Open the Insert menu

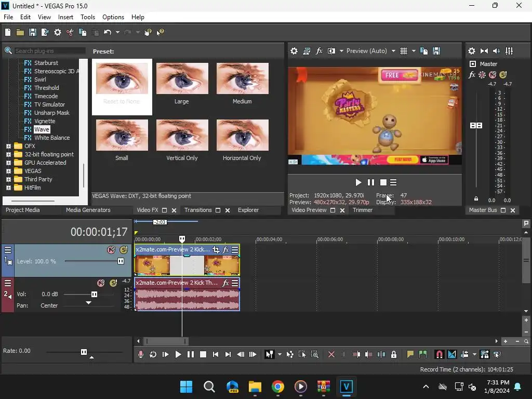(65, 17)
